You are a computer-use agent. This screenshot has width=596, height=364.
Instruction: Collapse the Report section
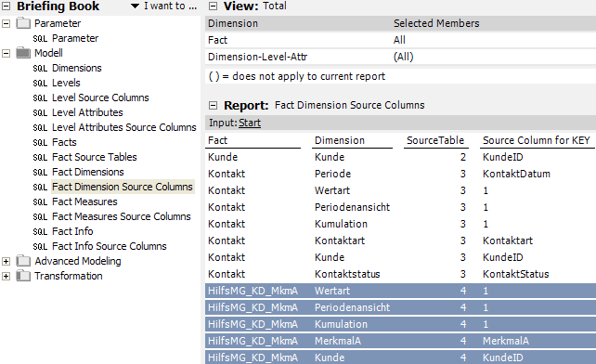[214, 105]
